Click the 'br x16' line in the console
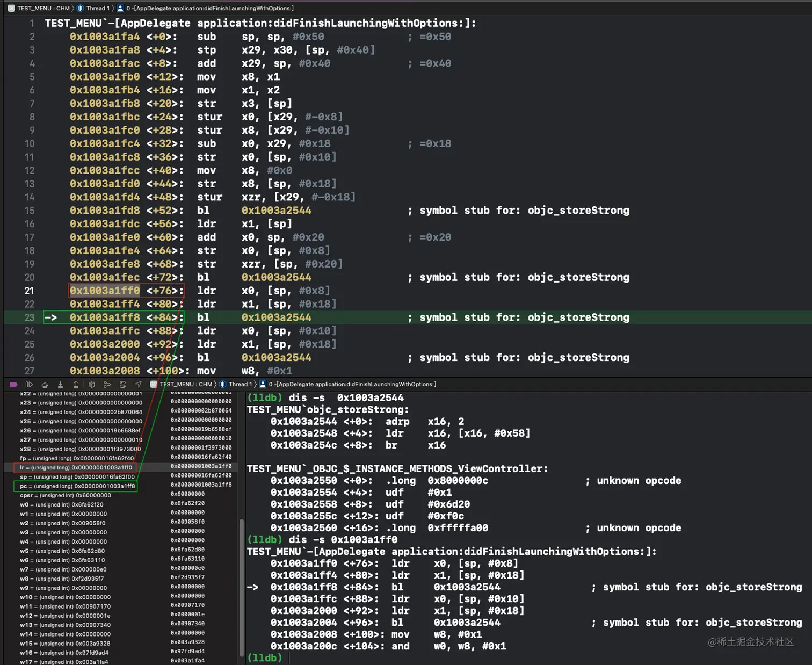 click(358, 445)
